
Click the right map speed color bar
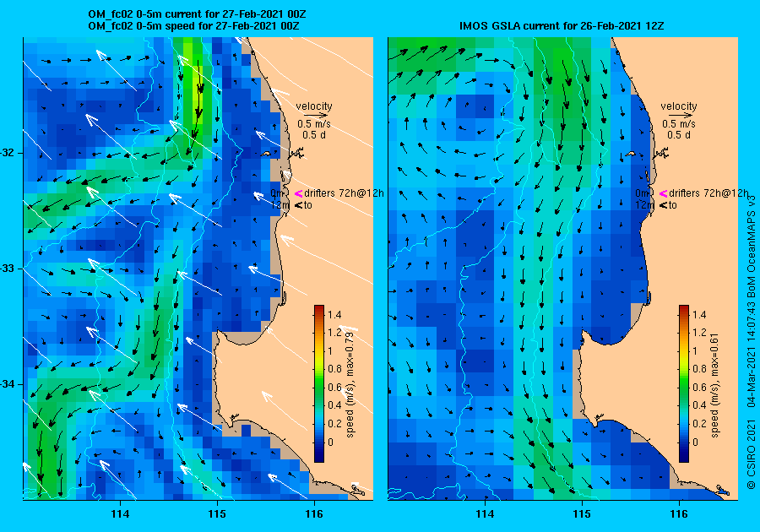[x=683, y=383]
